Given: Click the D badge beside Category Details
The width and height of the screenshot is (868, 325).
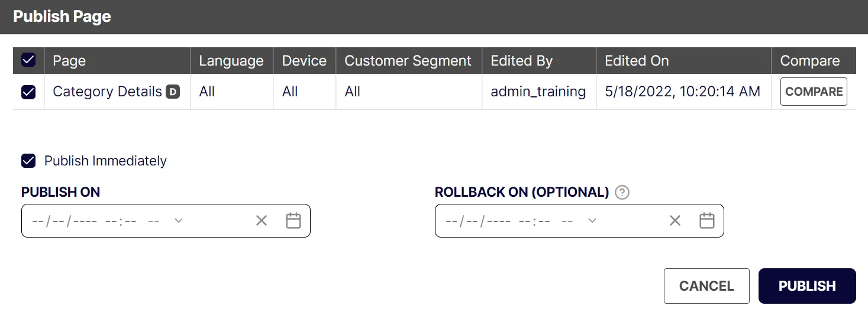Looking at the screenshot, I should [x=173, y=92].
